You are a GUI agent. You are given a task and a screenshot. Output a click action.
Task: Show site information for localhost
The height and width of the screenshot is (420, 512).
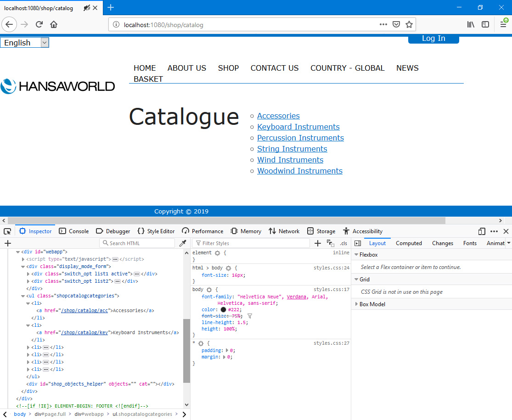[116, 25]
